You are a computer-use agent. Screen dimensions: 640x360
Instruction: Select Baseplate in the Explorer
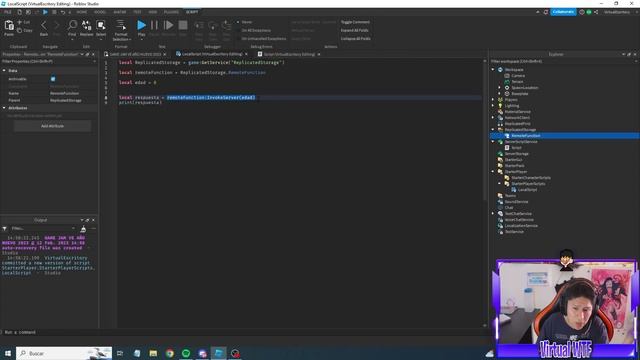519,93
